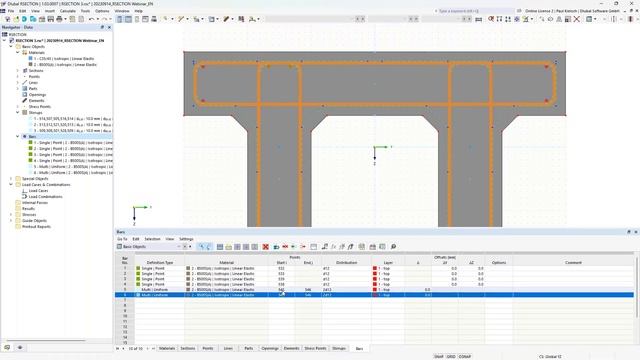Open the Selection menu in Bars panel

click(x=152, y=239)
